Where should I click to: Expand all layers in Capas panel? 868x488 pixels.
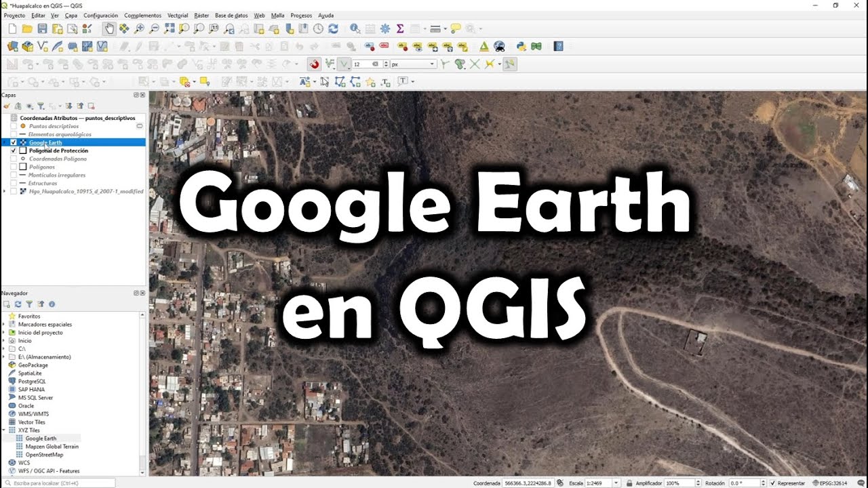coord(69,106)
